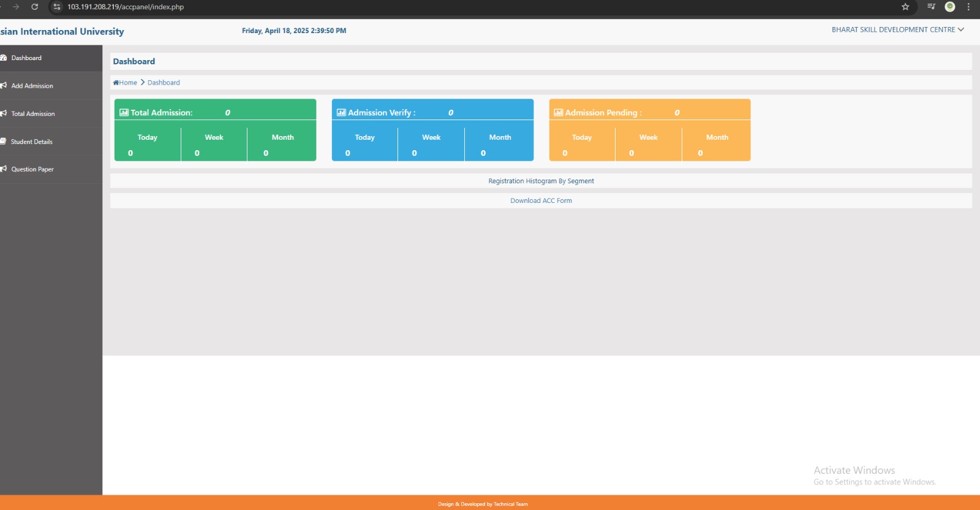Screen dimensions: 980x510
Task: Expand BHARAT SKILL DEVELOPMENT CENTRE dropdown arrow
Action: pyautogui.click(x=961, y=29)
